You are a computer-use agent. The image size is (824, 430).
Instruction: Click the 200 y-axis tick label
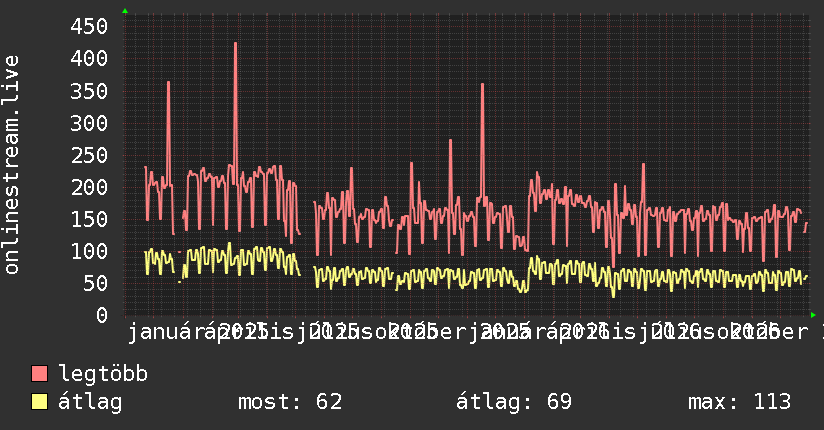click(89, 187)
